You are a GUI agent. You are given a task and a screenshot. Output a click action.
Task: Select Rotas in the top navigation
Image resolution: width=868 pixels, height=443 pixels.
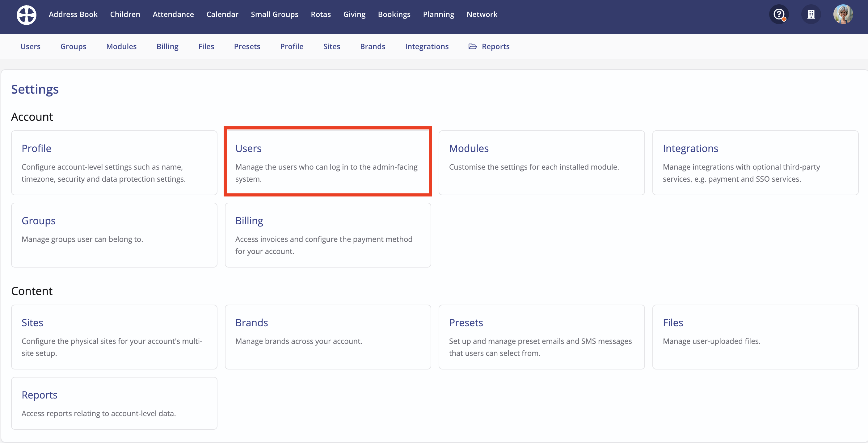(321, 15)
